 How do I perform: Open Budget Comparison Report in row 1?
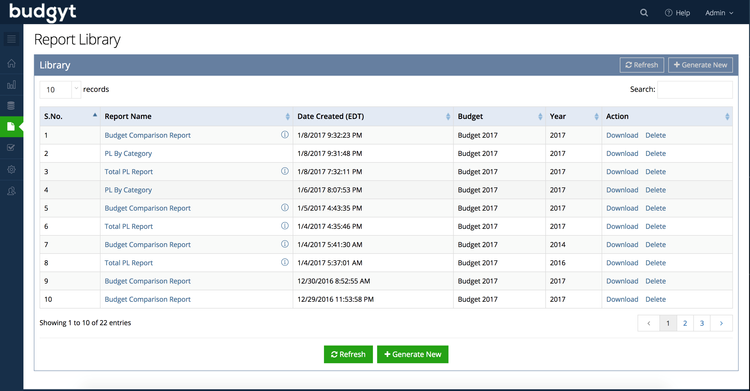tap(147, 135)
